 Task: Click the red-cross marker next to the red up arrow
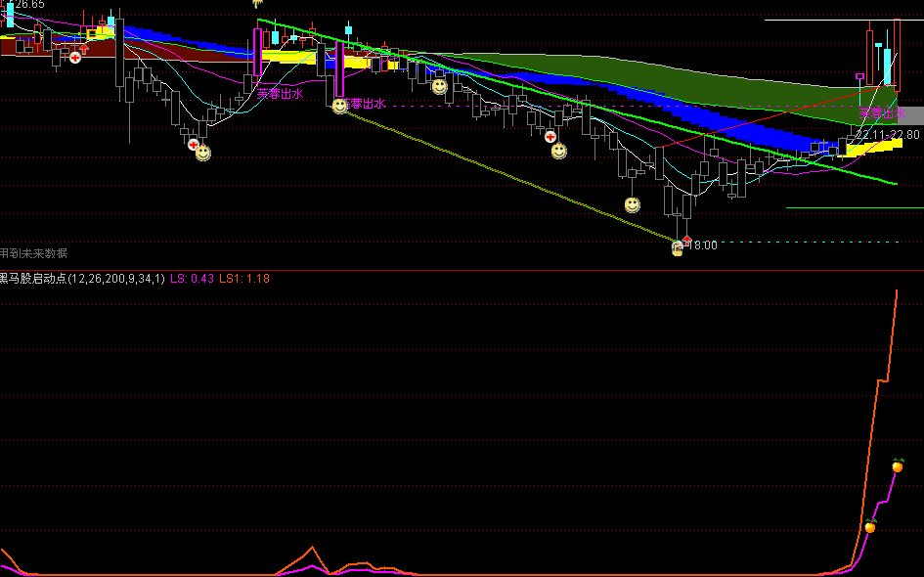[75, 57]
